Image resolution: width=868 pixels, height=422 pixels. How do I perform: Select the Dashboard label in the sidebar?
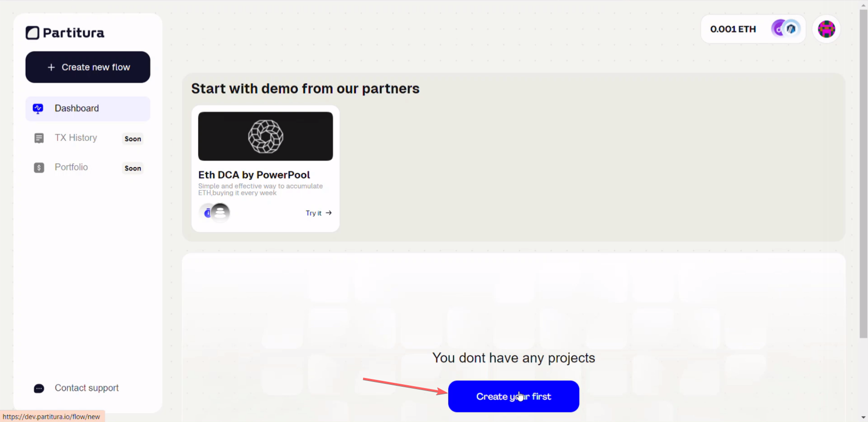coord(77,108)
